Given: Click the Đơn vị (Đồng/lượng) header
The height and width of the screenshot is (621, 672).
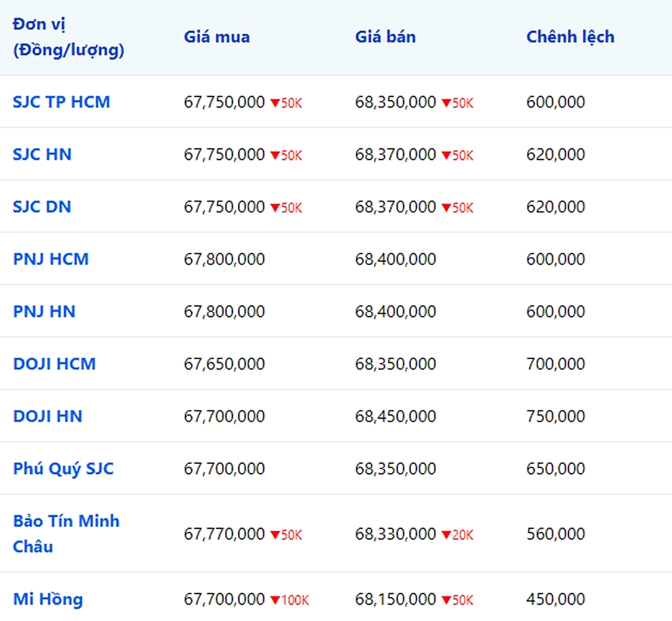Looking at the screenshot, I should pyautogui.click(x=69, y=37).
